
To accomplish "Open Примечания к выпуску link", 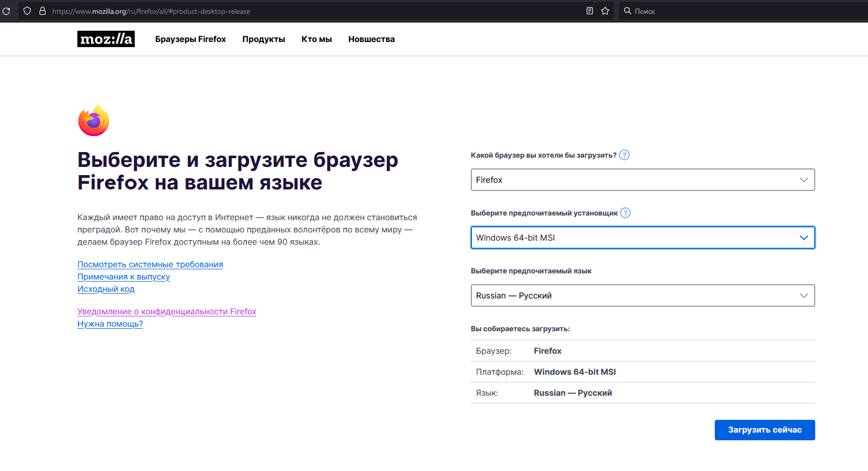I will (123, 276).
